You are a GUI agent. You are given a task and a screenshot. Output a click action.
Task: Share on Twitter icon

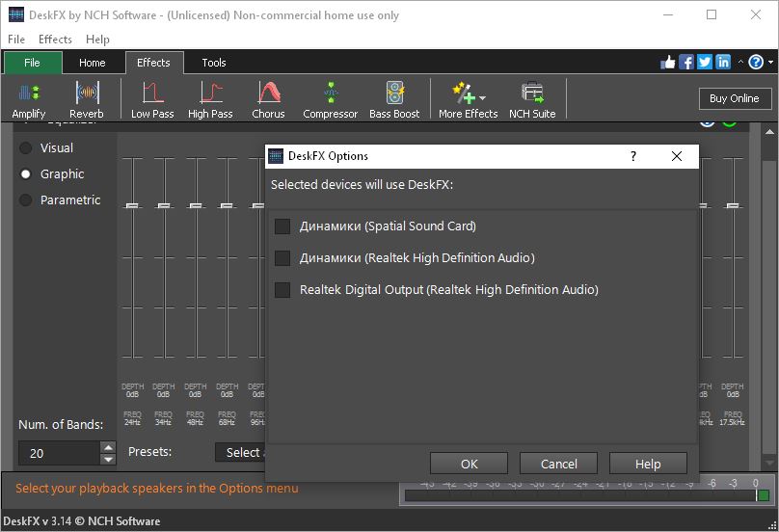tap(705, 62)
